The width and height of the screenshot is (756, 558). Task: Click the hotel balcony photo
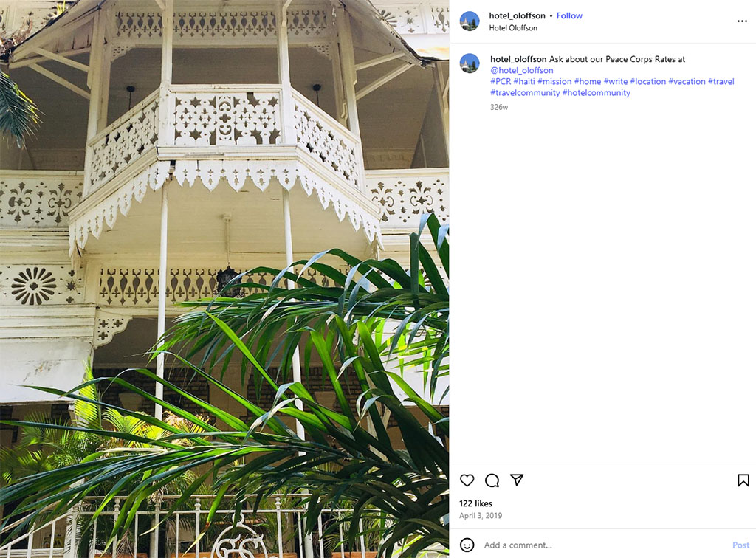click(x=224, y=279)
